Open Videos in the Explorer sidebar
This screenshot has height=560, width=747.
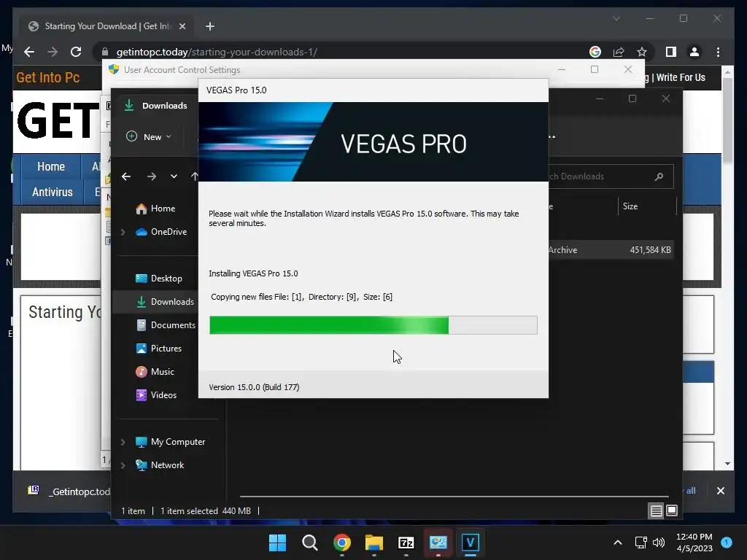(156, 395)
